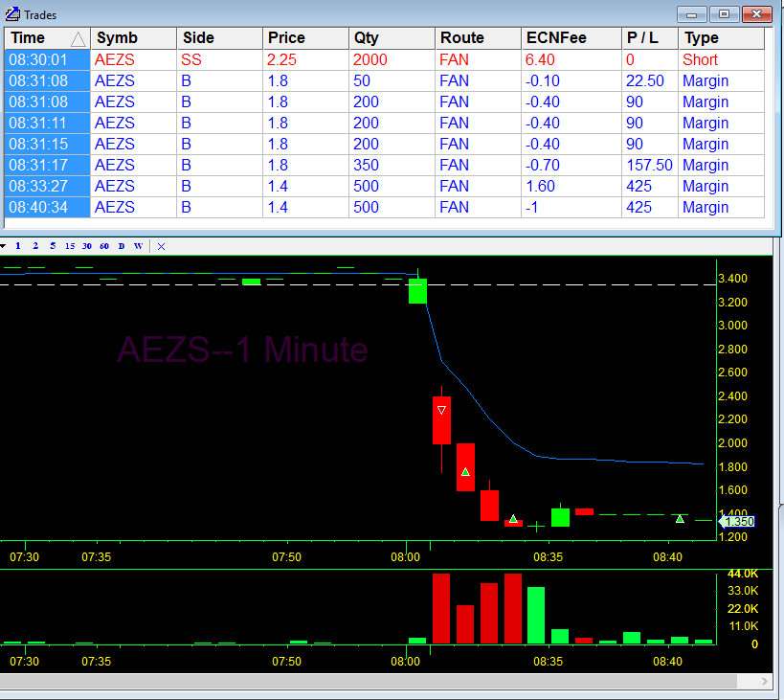
Task: Click the sort triangle in Time header
Action: click(x=78, y=38)
